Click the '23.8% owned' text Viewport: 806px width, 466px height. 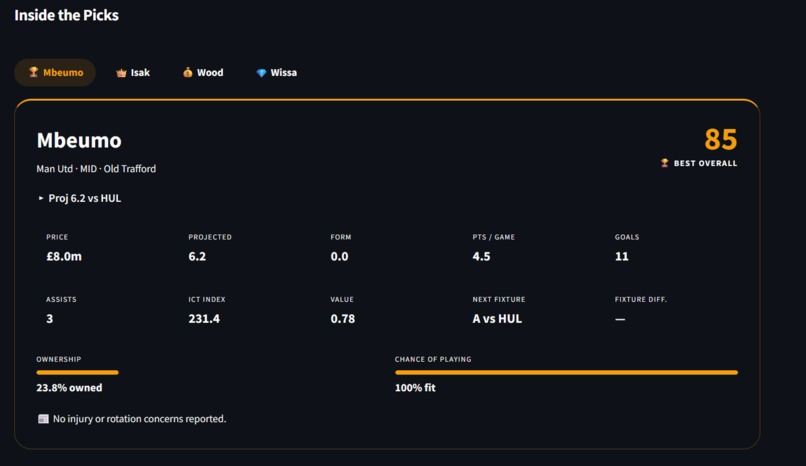click(69, 388)
